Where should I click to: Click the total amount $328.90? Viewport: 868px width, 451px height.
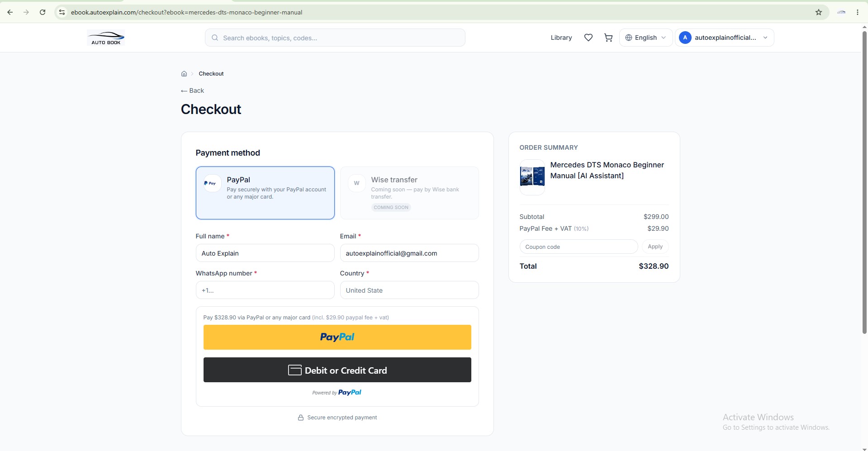(x=654, y=266)
